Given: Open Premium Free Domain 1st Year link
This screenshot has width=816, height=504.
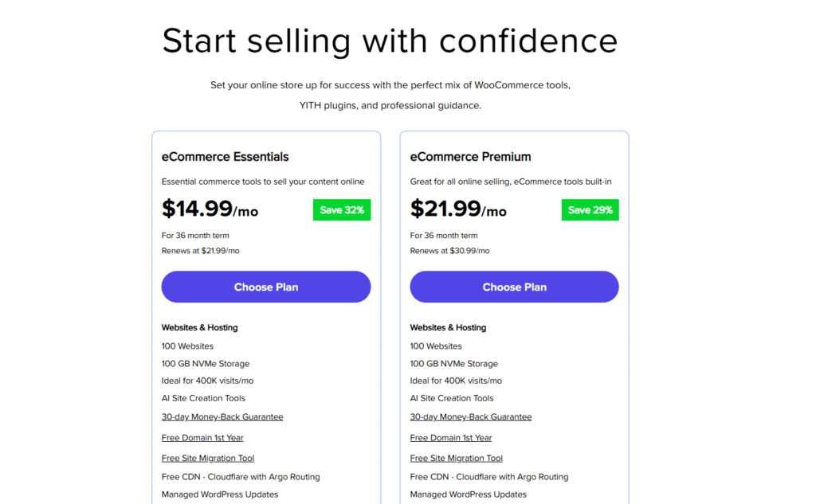Looking at the screenshot, I should pyautogui.click(x=451, y=438).
